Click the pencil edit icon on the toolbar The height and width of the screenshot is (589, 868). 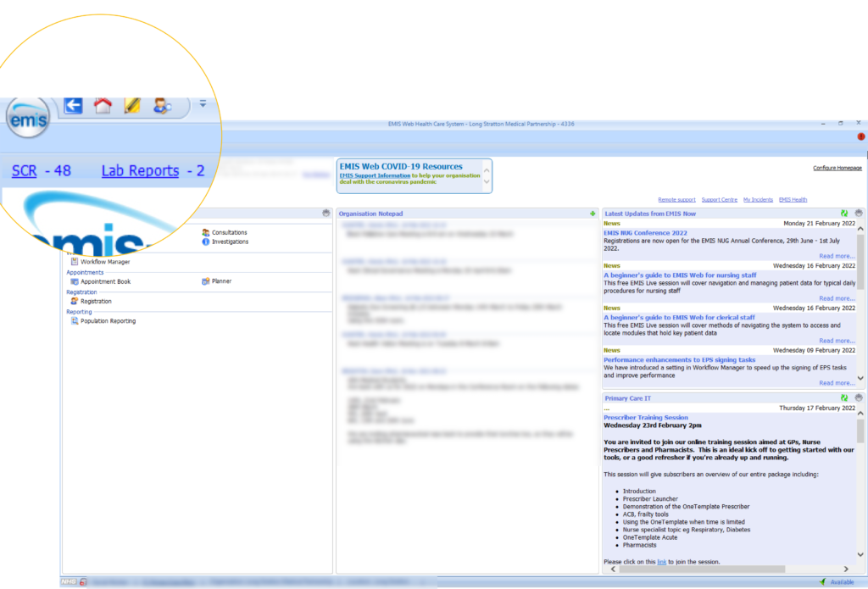click(132, 104)
